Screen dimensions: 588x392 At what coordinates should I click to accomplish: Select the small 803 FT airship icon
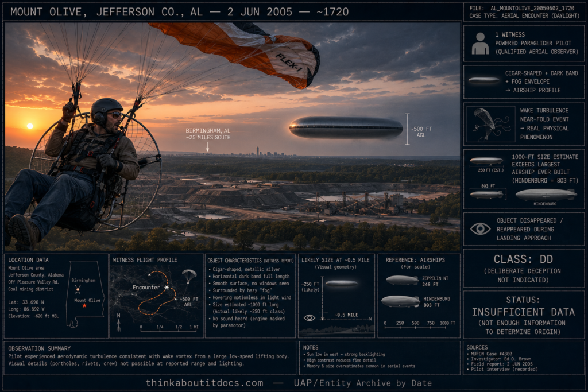(x=486, y=195)
